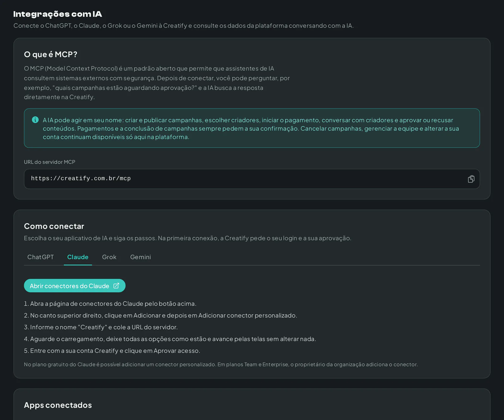Click the info icon in the teal notice
The width and height of the screenshot is (504, 420).
point(35,120)
